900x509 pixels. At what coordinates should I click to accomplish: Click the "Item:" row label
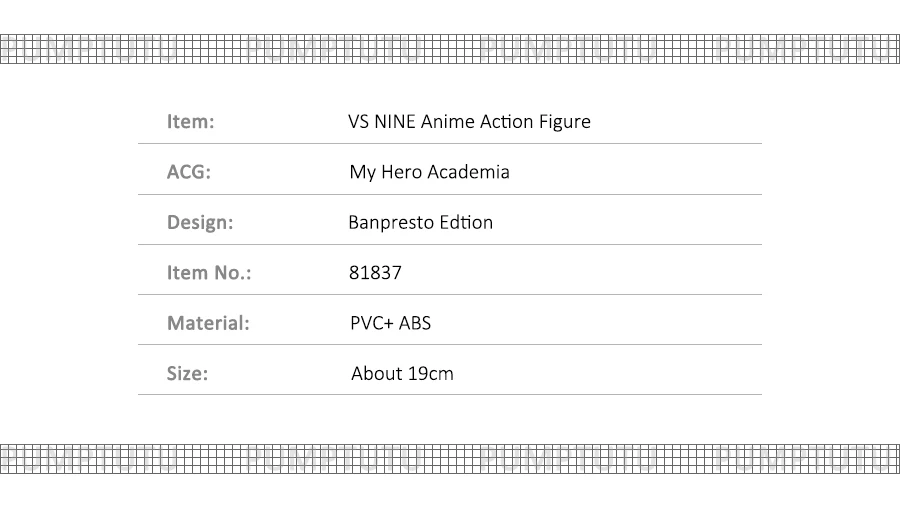(191, 122)
